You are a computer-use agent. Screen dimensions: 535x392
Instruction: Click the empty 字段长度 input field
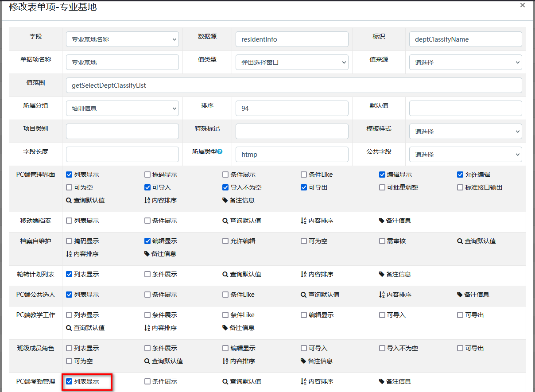click(x=122, y=155)
